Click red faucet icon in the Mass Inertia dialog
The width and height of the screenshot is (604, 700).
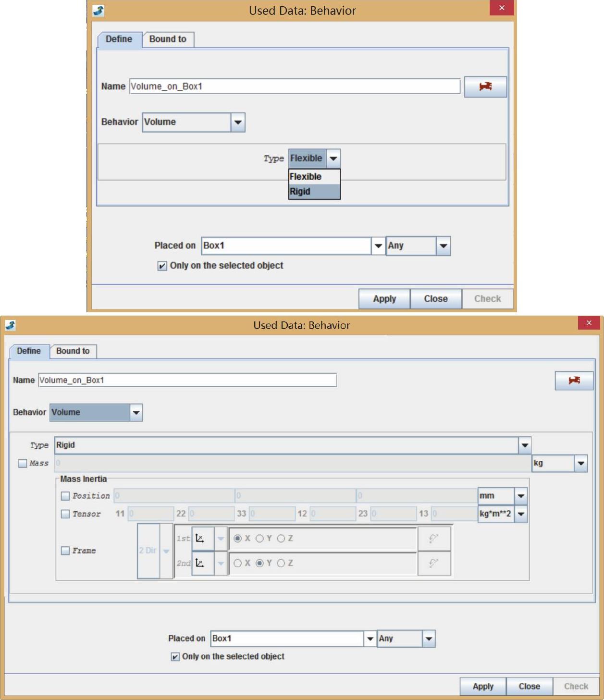point(574,381)
